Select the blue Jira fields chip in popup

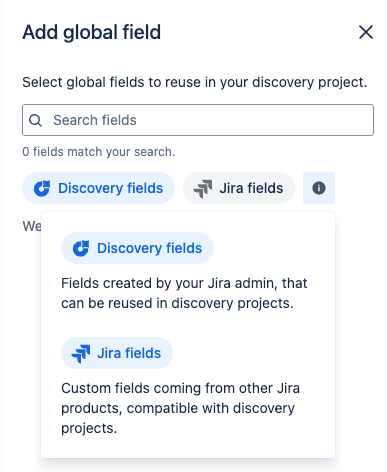[117, 353]
